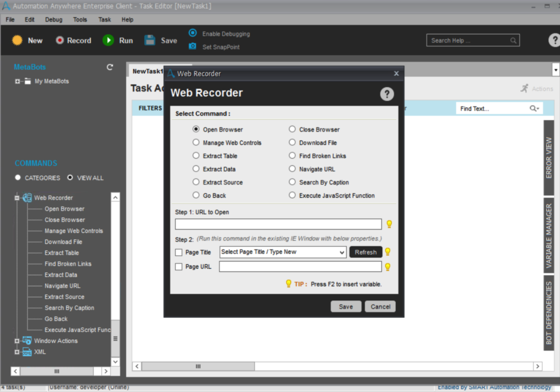560x392 pixels.
Task: Click the My MetaBots folder icon
Action: click(28, 81)
